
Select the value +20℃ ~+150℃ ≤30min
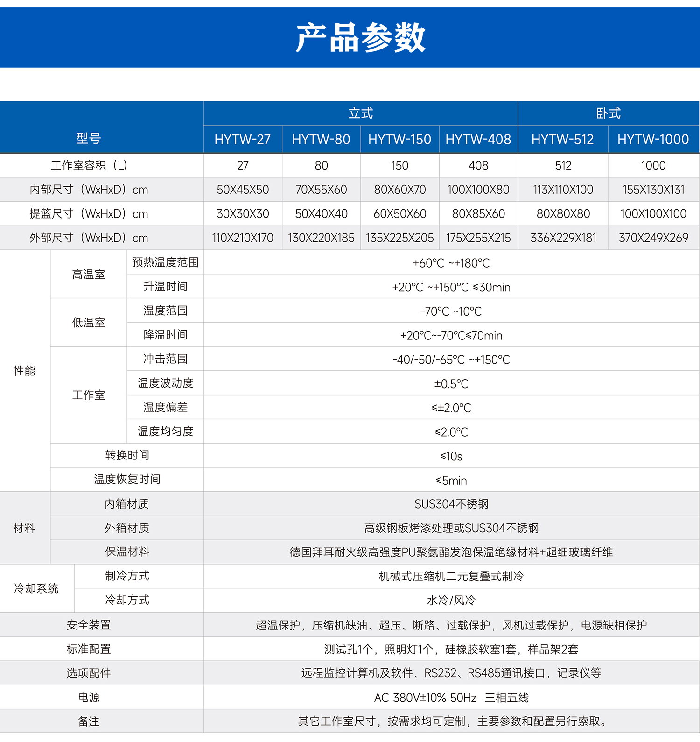(451, 287)
